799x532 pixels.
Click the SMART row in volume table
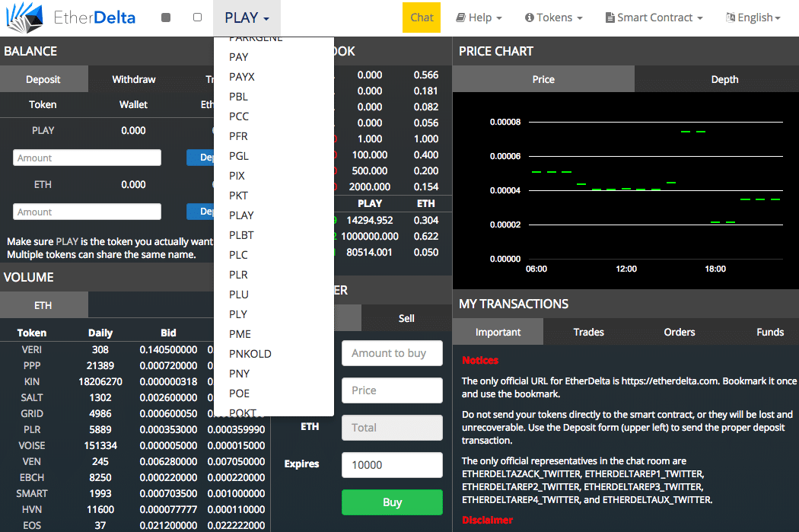[135, 493]
